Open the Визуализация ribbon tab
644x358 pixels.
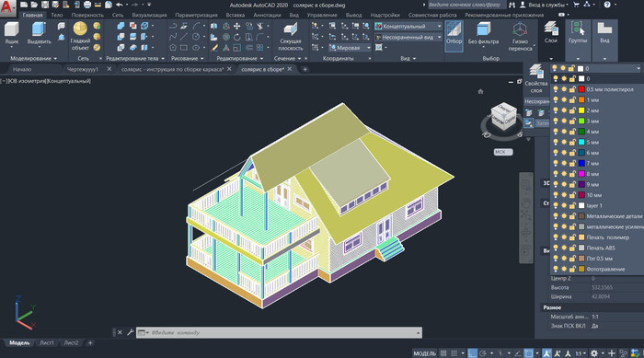coord(149,15)
